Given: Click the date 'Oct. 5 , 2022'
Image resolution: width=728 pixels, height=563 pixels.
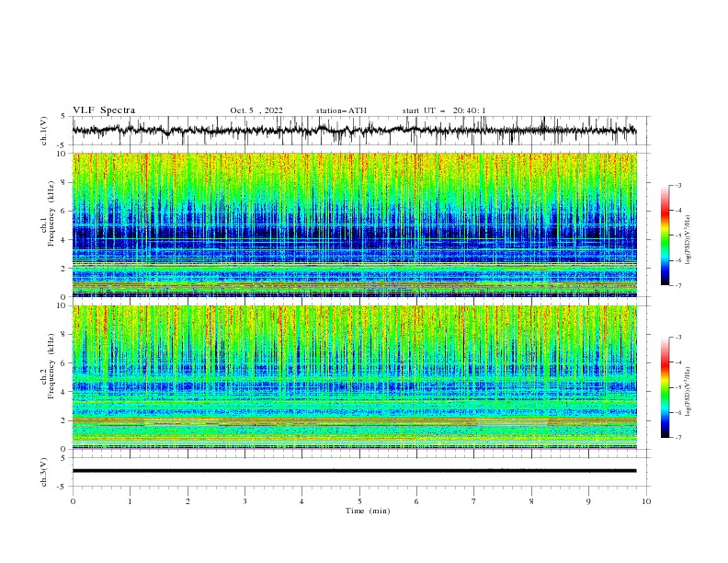Looking at the screenshot, I should click(256, 110).
